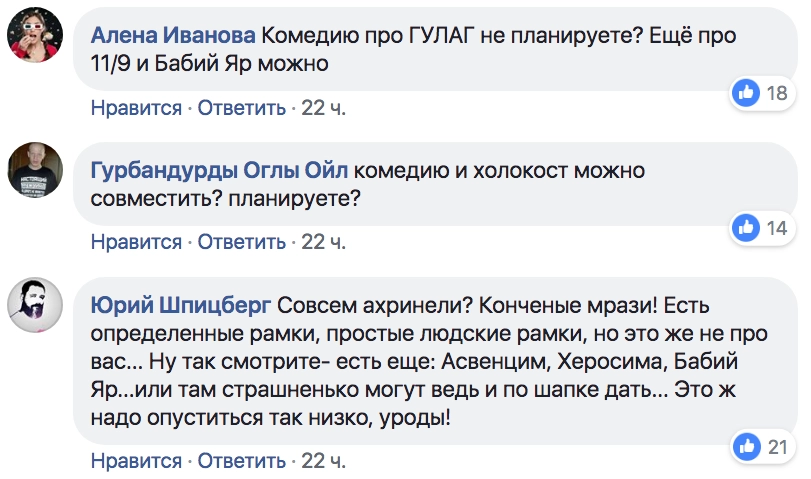The height and width of the screenshot is (479, 811).
Task: Reply to Алена Иванова via Ответить
Action: tap(242, 108)
